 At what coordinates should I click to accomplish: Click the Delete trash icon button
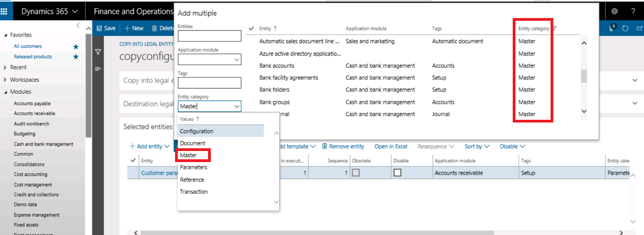[x=162, y=28]
